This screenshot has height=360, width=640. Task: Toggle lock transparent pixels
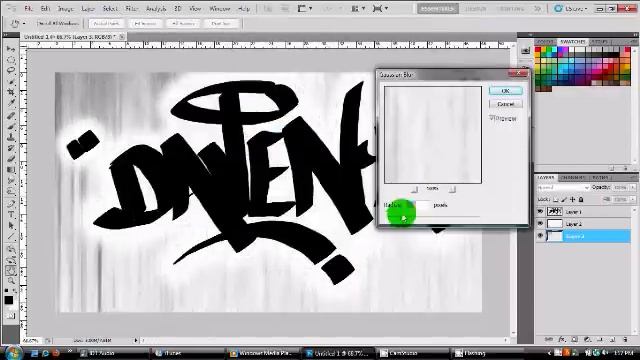pos(556,200)
